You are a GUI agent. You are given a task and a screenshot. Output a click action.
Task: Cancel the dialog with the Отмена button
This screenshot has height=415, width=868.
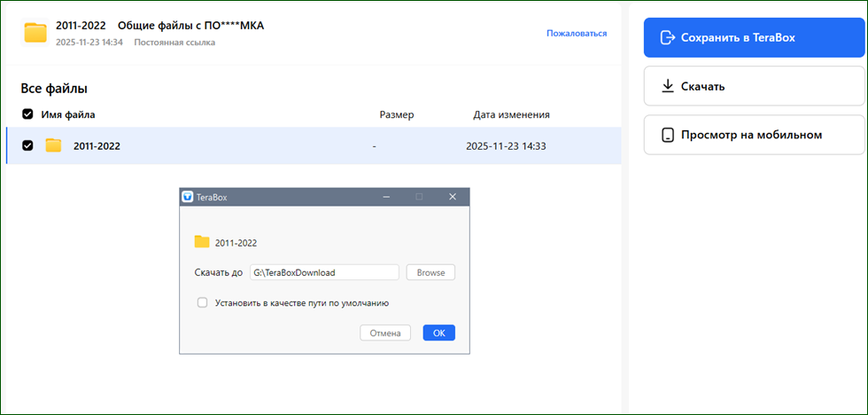tap(385, 333)
